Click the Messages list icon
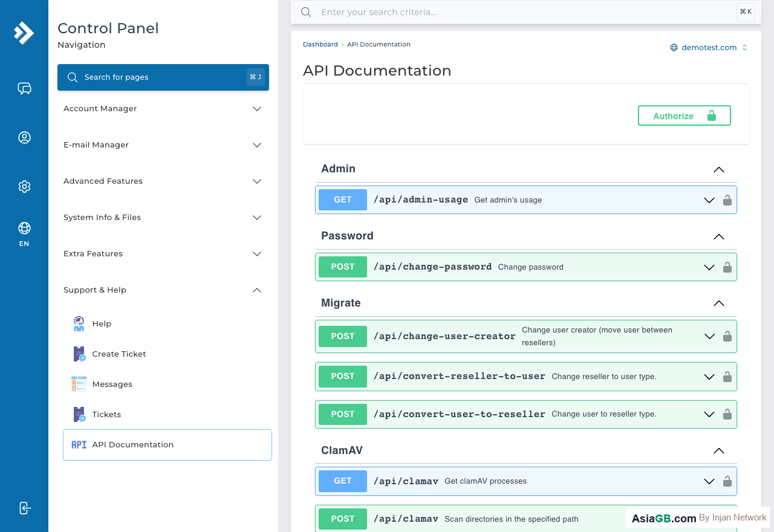The height and width of the screenshot is (532, 774). [79, 384]
